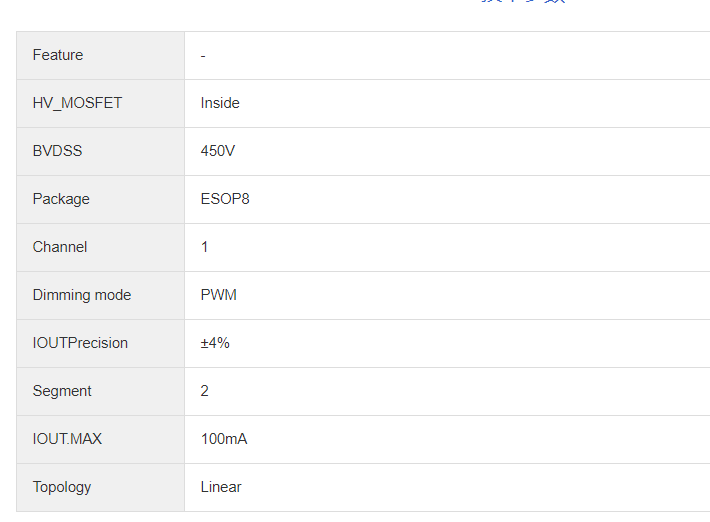Click the Feature label cell
The height and width of the screenshot is (522, 710).
click(x=58, y=55)
